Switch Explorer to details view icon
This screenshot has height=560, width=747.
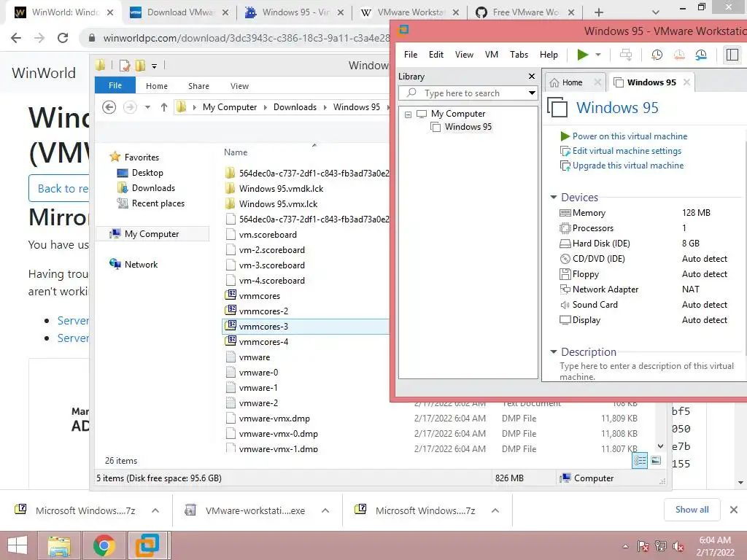[640, 461]
